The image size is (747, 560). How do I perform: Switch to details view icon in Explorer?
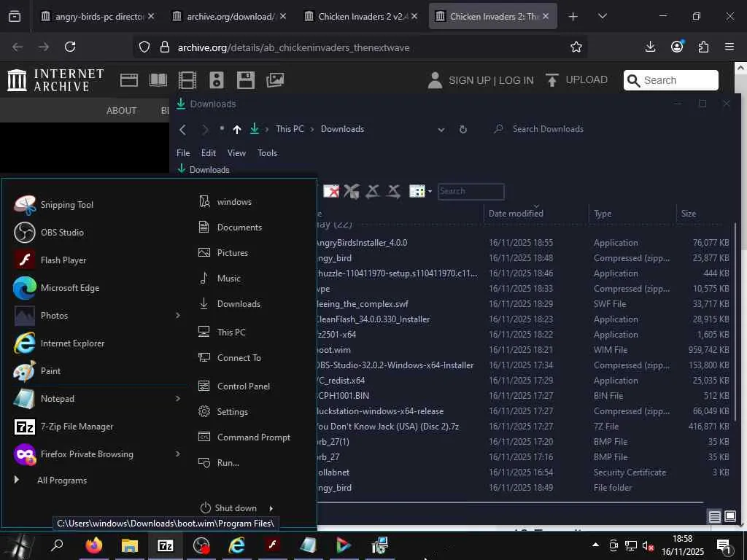click(x=714, y=516)
